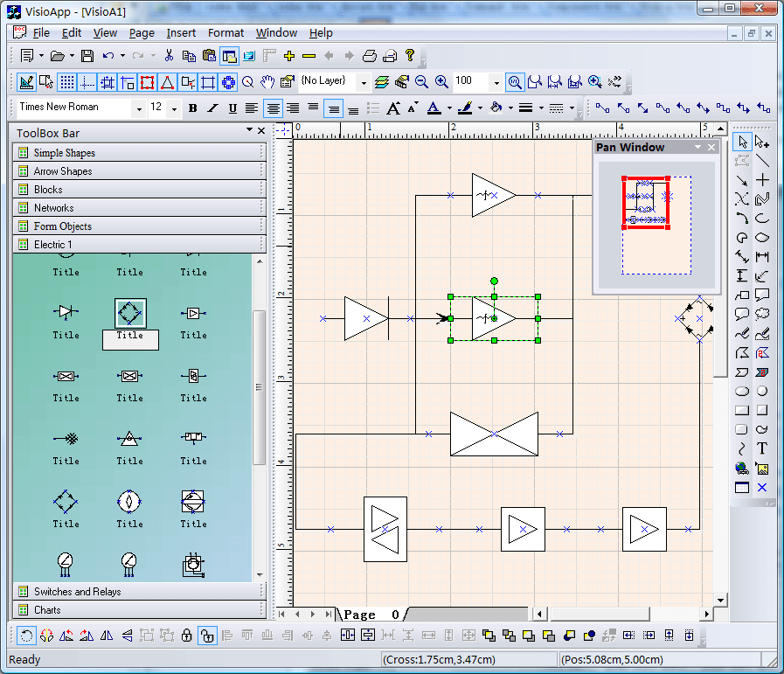
Task: Insert image tool in right toolbox
Action: coord(762,469)
